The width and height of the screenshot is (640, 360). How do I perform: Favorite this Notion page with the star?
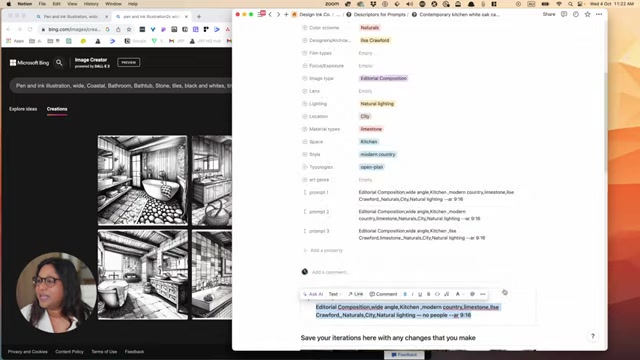tap(587, 14)
